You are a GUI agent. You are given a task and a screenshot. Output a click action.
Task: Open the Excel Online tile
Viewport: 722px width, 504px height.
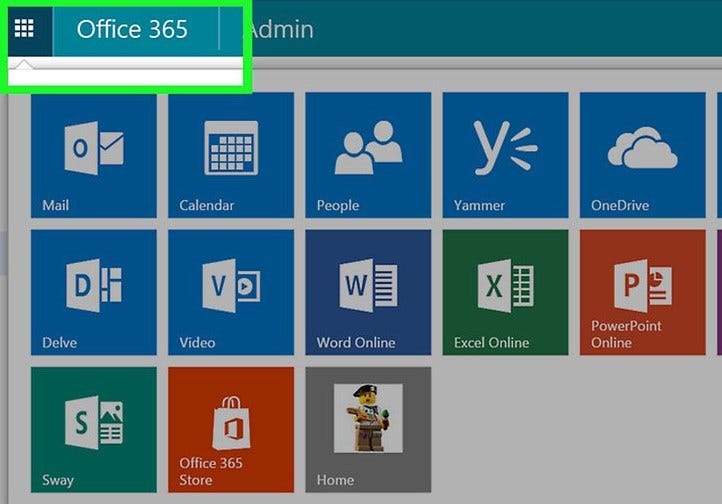[506, 292]
